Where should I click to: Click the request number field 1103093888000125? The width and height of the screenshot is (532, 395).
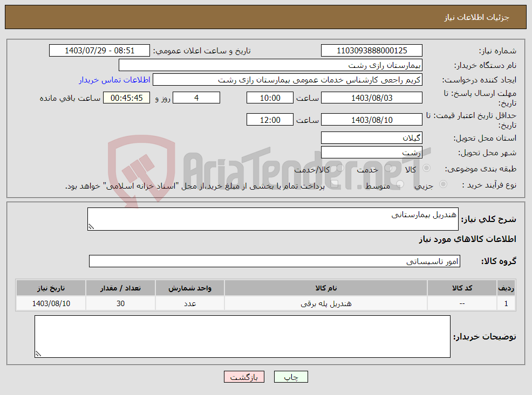(372, 51)
